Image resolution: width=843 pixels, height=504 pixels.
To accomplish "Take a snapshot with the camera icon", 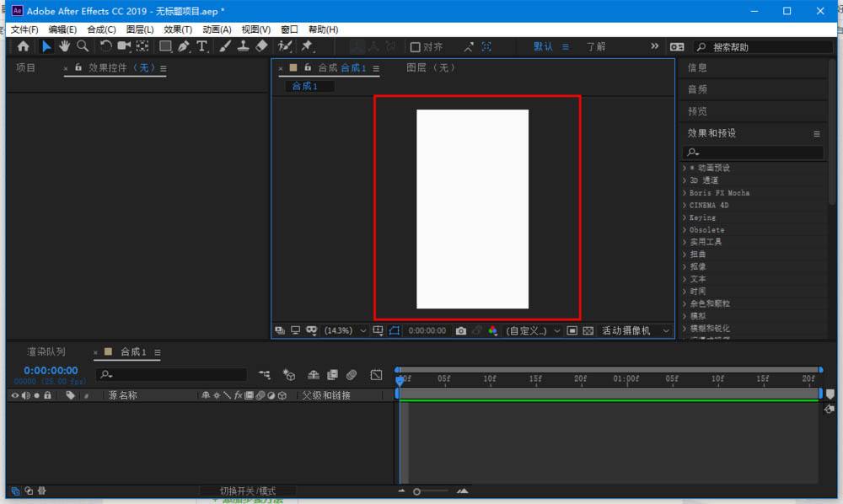I will coord(461,331).
